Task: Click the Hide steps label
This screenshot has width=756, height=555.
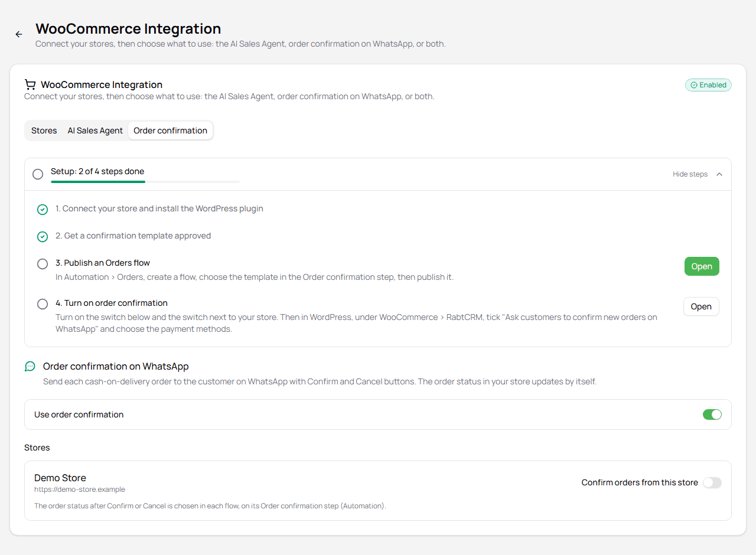Action: coord(690,174)
